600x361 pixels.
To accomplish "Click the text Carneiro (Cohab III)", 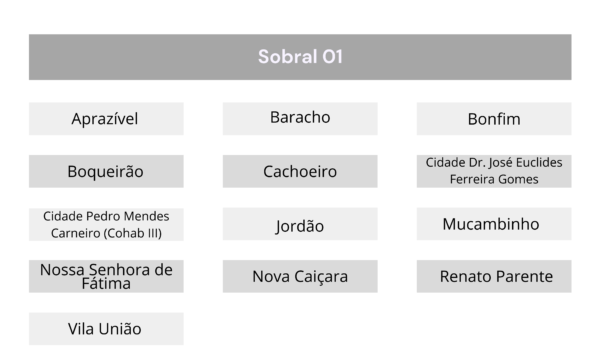I will tap(106, 233).
